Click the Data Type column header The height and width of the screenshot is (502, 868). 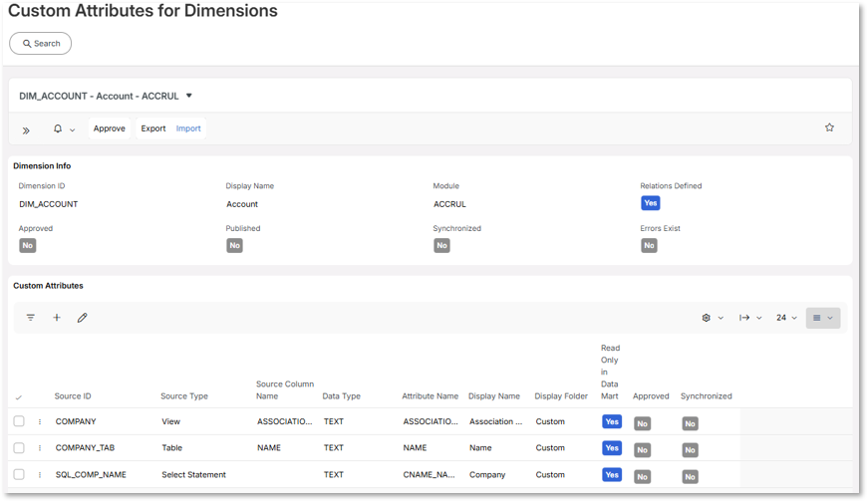click(x=341, y=396)
